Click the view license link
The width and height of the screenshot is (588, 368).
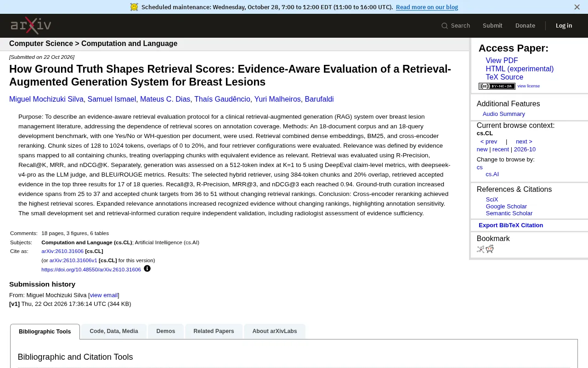(529, 86)
